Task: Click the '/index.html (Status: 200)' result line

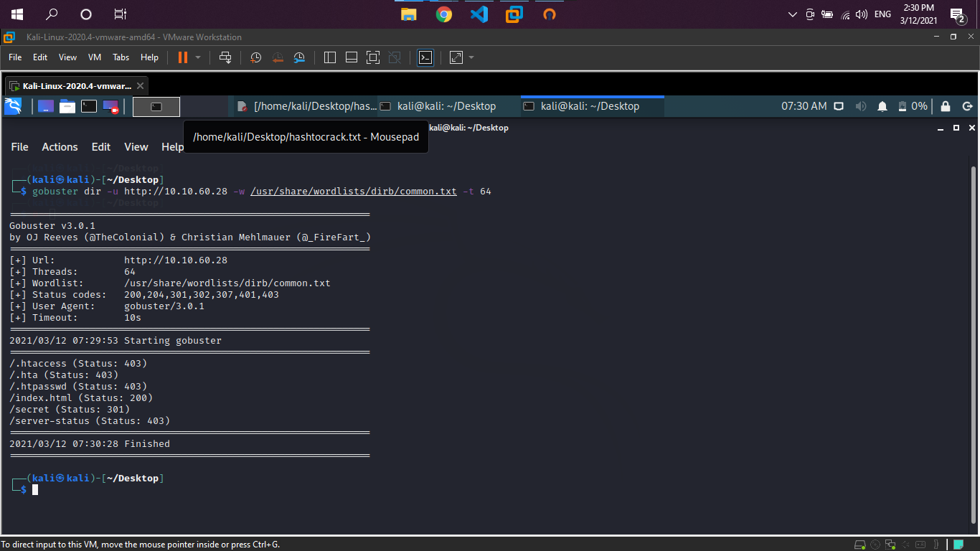Action: click(x=81, y=397)
